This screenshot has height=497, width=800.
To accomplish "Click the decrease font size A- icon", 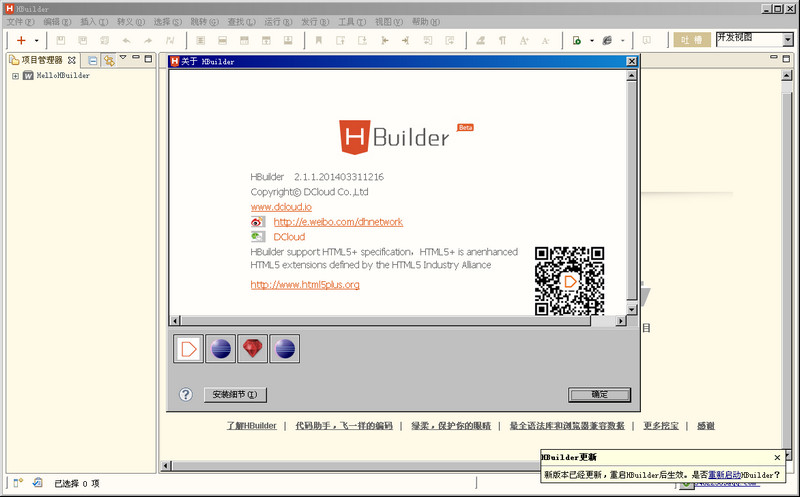I will pyautogui.click(x=545, y=40).
